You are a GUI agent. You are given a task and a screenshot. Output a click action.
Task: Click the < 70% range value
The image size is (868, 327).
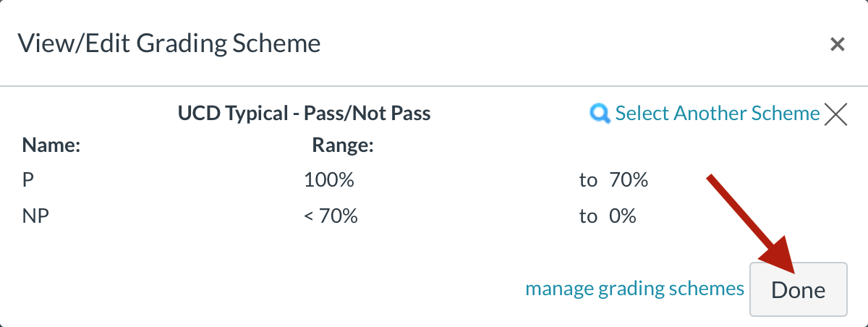(x=331, y=216)
